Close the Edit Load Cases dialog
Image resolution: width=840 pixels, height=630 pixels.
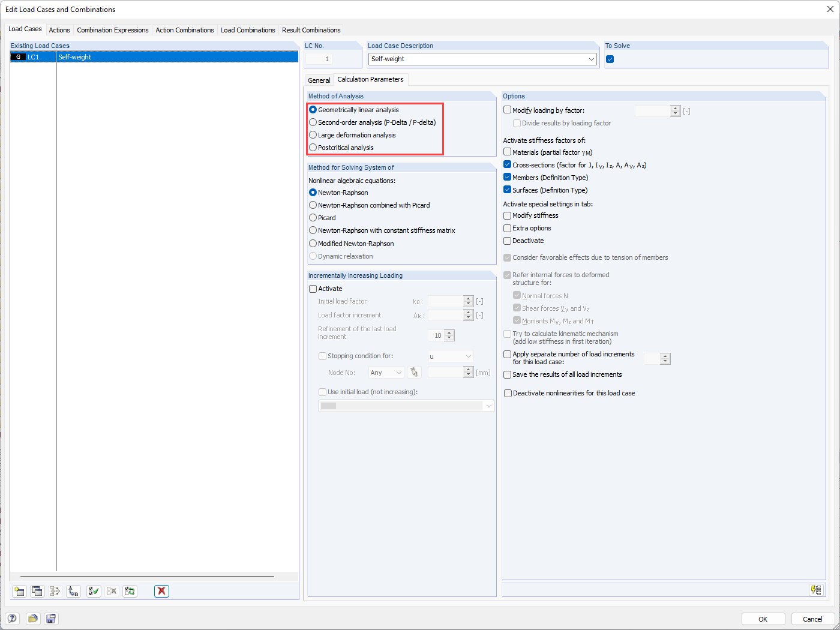pos(830,9)
